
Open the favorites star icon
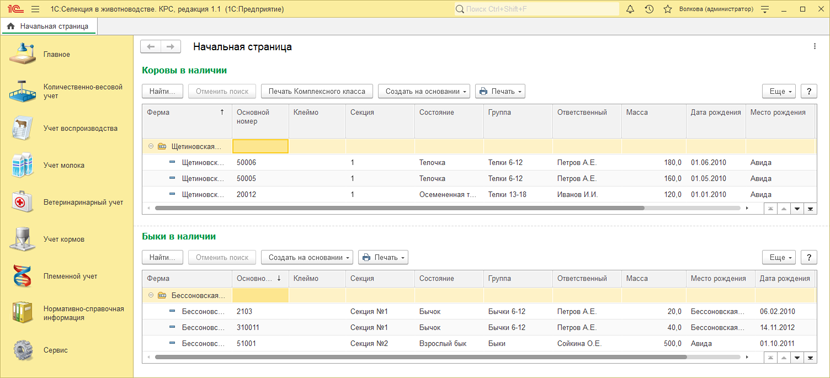point(668,9)
